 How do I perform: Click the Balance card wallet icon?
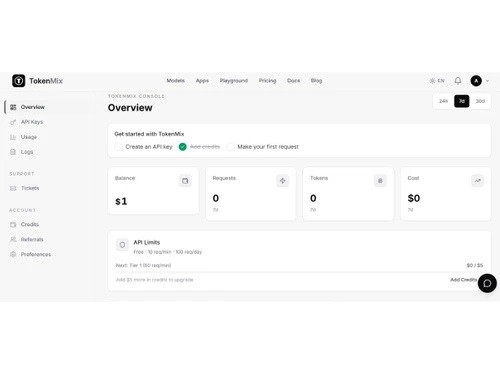click(185, 181)
